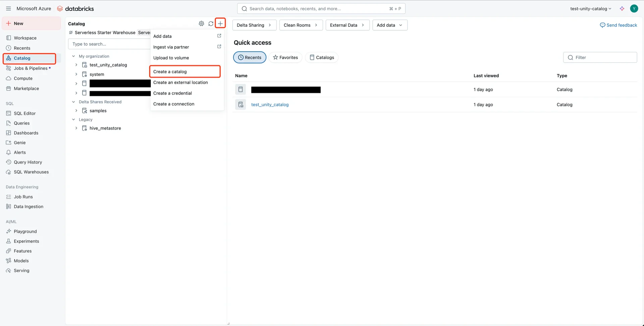The width and height of the screenshot is (644, 326).
Task: Click the New button
Action: click(32, 23)
